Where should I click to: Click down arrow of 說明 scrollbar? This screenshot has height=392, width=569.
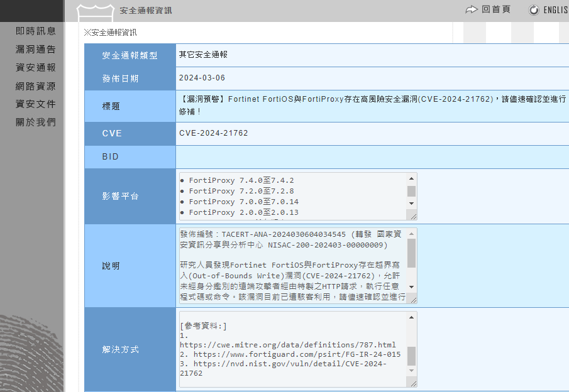411,287
